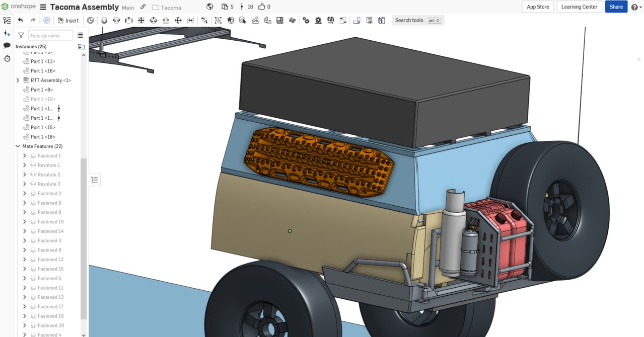Screen dimensions: 644x337
Task: Expand the RTT Assembly <1> node
Action: coord(18,80)
